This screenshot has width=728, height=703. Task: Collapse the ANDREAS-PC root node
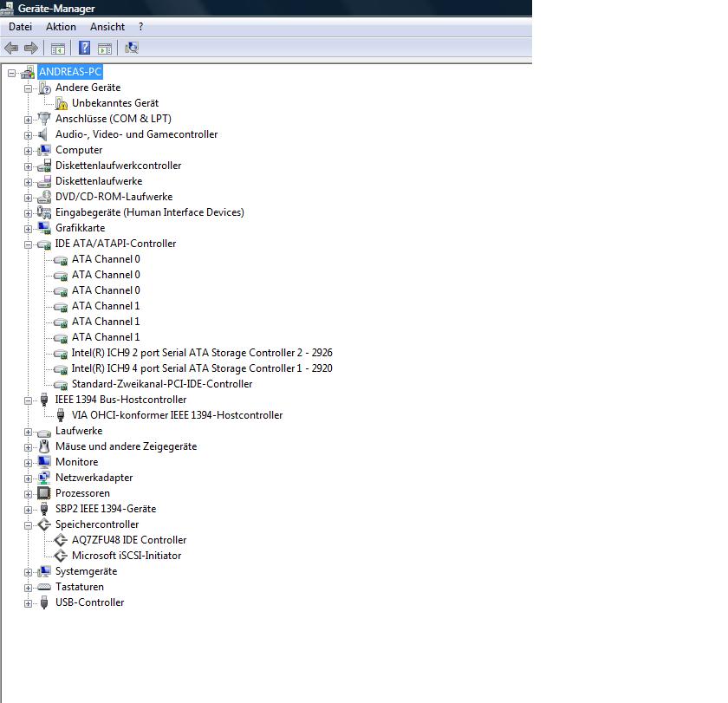(x=11, y=73)
